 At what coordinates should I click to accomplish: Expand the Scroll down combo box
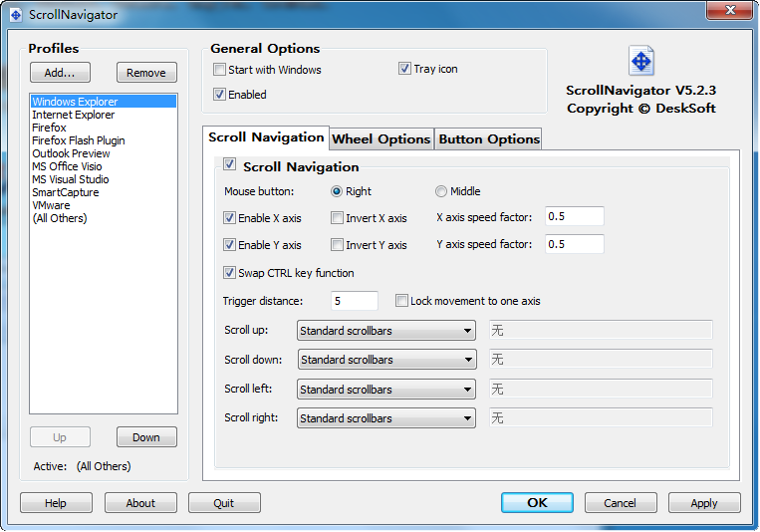tap(385, 360)
